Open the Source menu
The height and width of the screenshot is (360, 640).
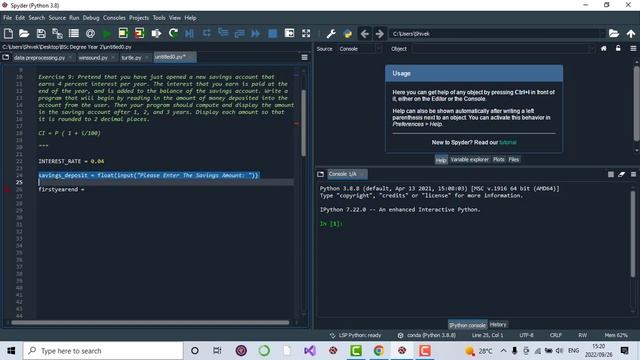pyautogui.click(x=57, y=18)
